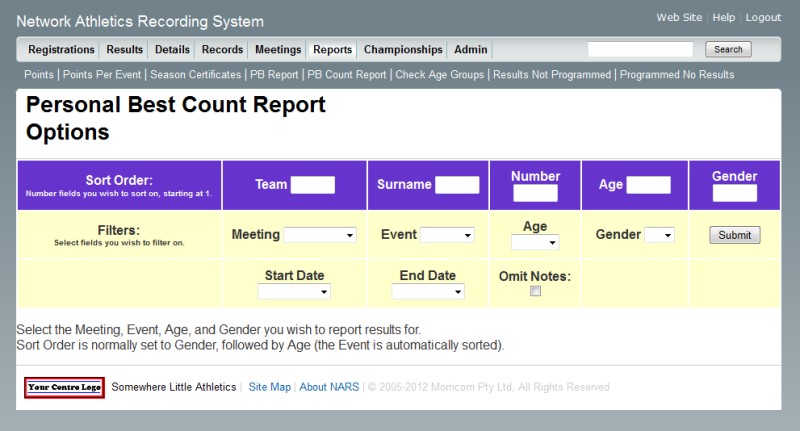
Task: Open the Site Map link
Action: 269,387
